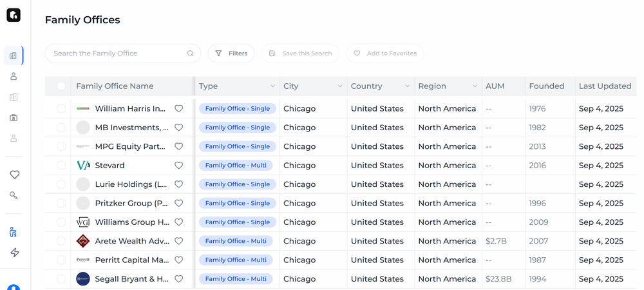The image size is (644, 290).
Task: Click the Search the Family Office field
Action: (x=116, y=53)
